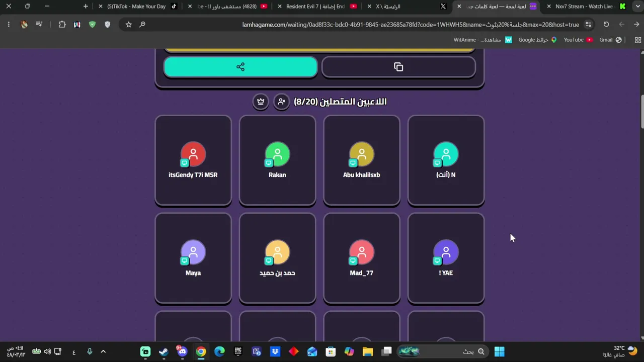Image resolution: width=644 pixels, height=362 pixels.
Task: Go back to the previous page
Action: [x=636, y=24]
